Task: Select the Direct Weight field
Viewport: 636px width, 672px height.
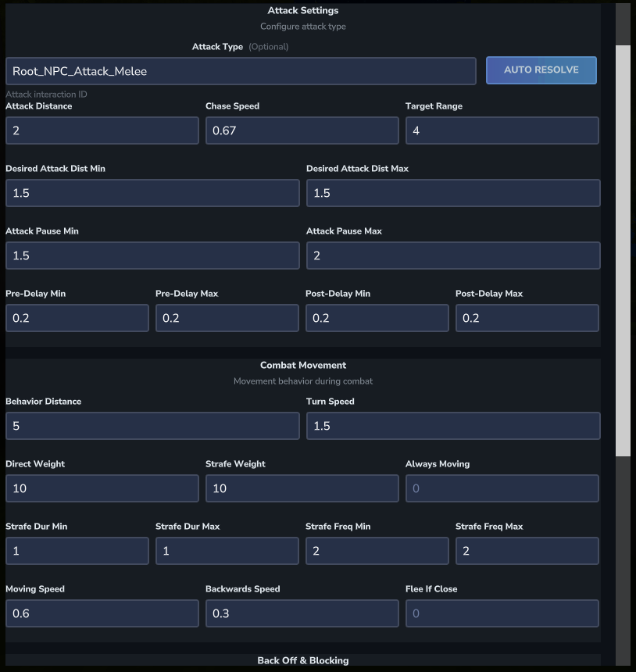Action: pos(102,488)
